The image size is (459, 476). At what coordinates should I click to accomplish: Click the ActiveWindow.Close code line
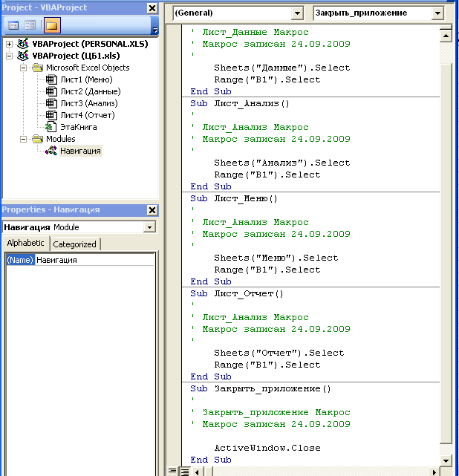tap(267, 448)
